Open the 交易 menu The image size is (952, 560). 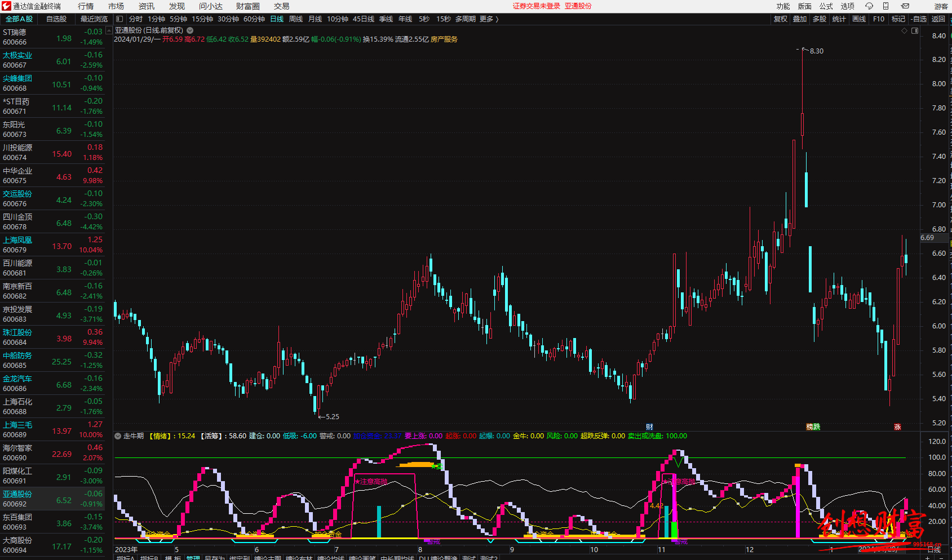282,6
